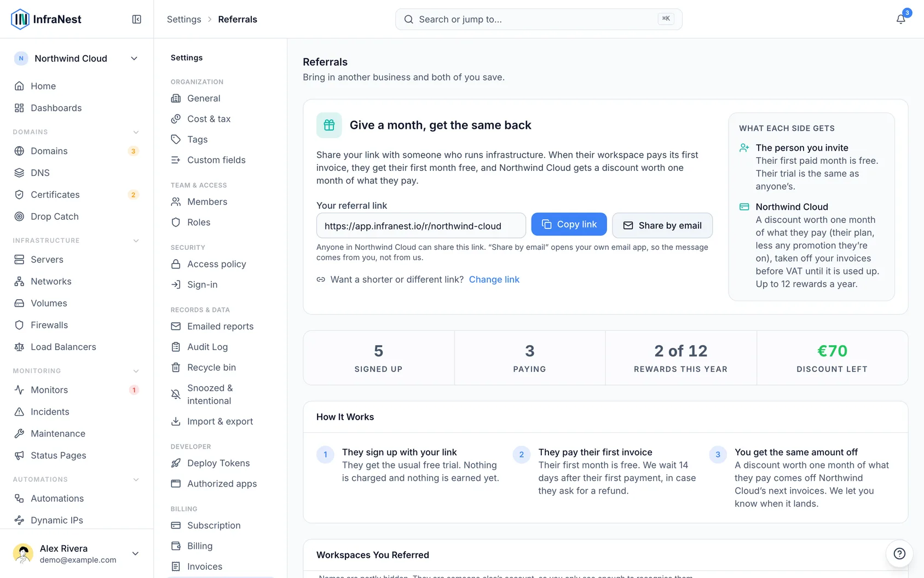Copy the referral link
This screenshot has width=924, height=578.
pyautogui.click(x=569, y=225)
